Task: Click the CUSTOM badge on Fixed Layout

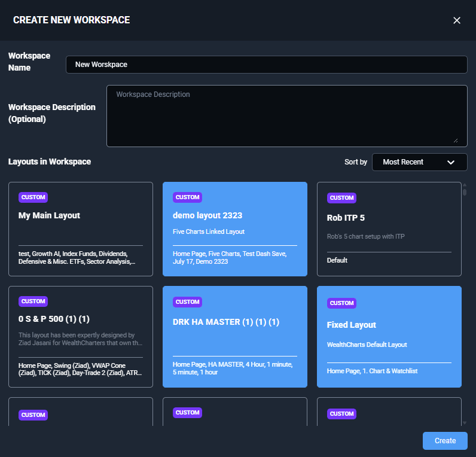Action: click(x=341, y=303)
